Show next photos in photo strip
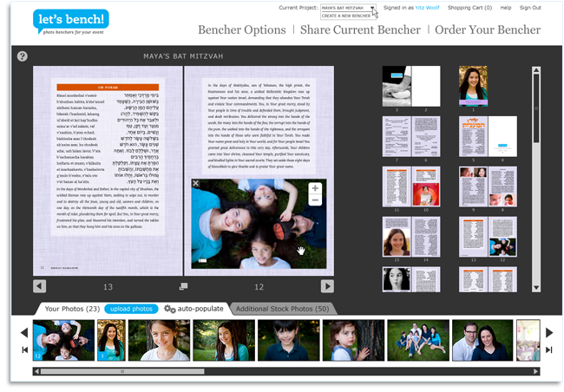 coord(549,333)
